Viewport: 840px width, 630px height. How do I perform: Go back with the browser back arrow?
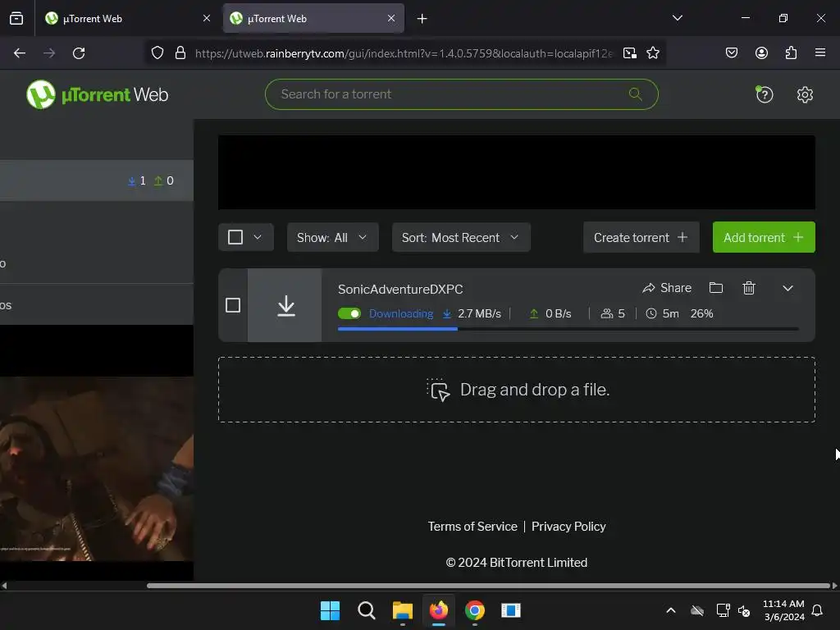pyautogui.click(x=20, y=53)
